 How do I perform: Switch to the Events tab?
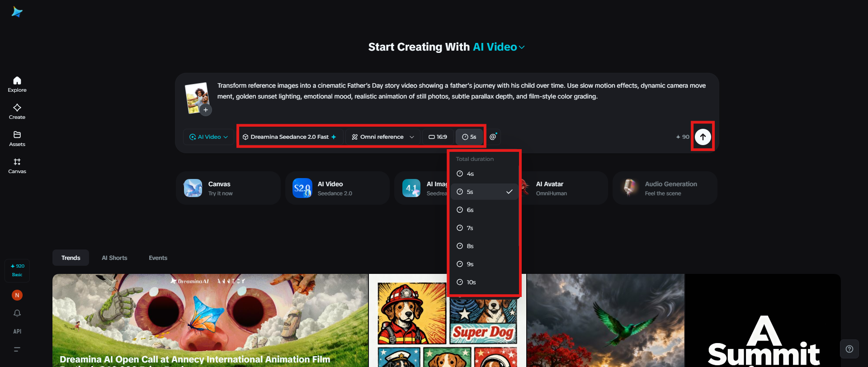tap(158, 258)
